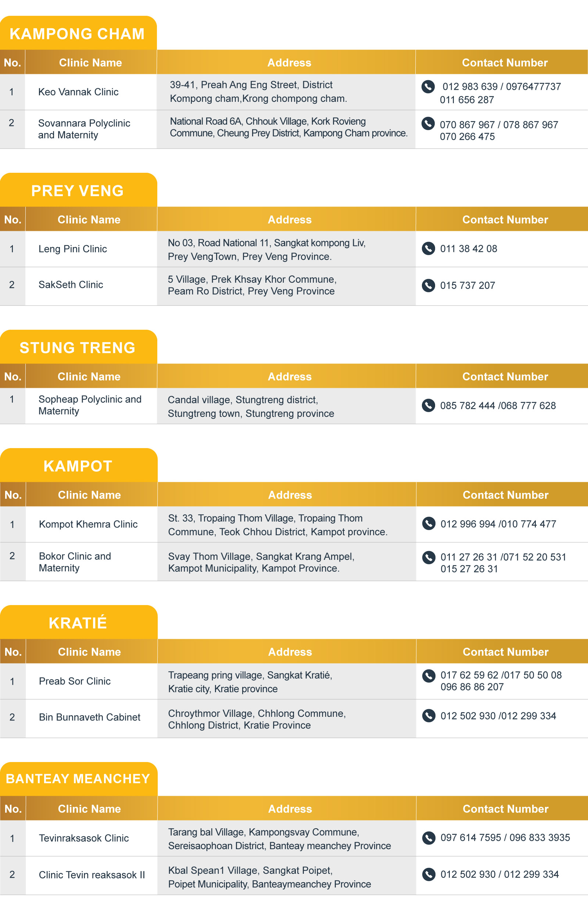Select the STUNG TRENG province tab

pyautogui.click(x=78, y=347)
